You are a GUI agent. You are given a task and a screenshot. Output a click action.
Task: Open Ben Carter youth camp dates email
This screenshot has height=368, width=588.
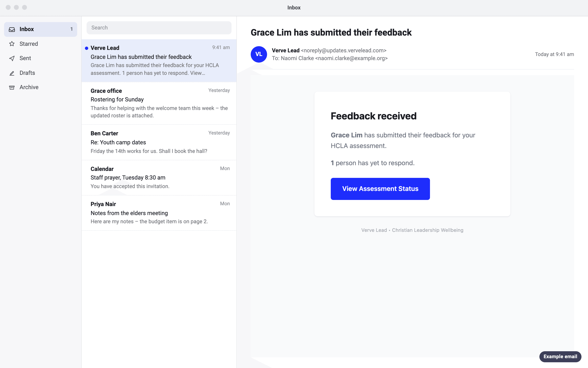tap(159, 142)
